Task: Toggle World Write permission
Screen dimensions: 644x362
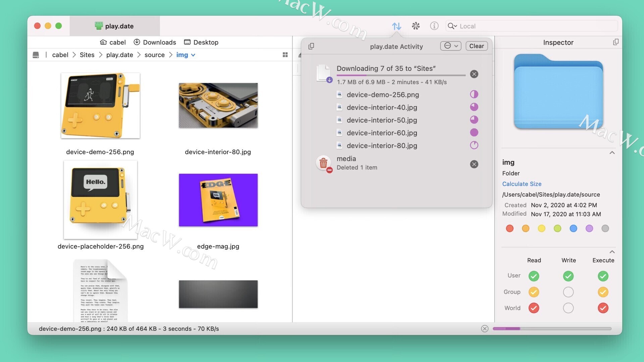Action: point(568,308)
